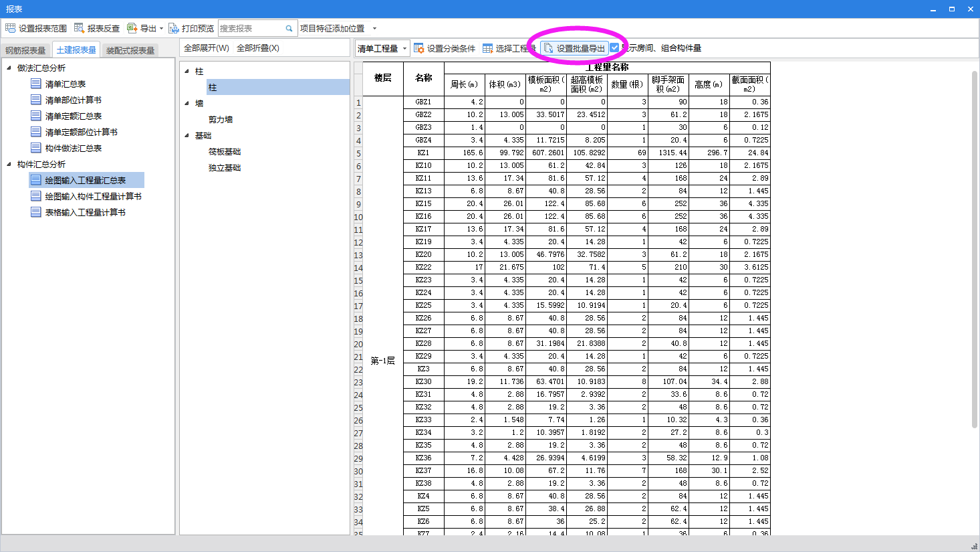The height and width of the screenshot is (552, 980).
Task: Click the KZ30 name cell
Action: (x=424, y=381)
